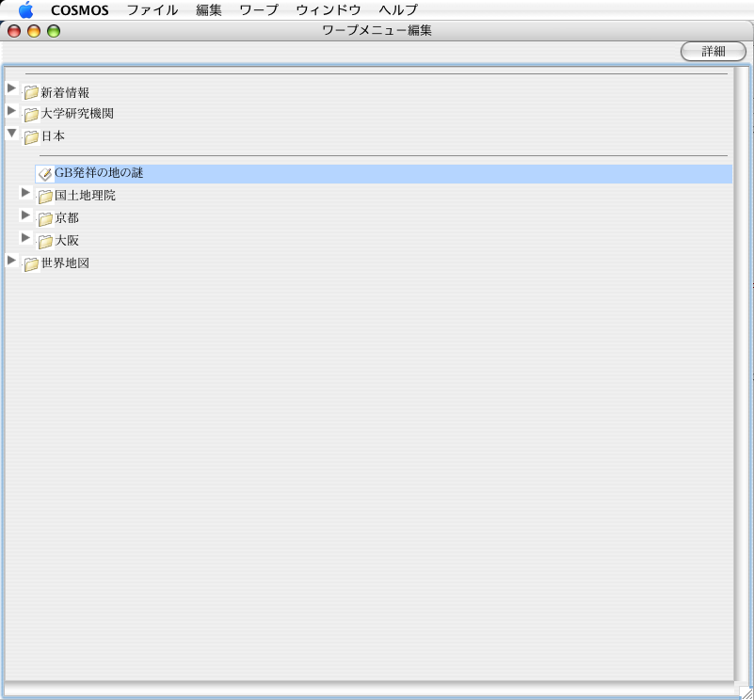Viewport: 754px width, 700px height.
Task: Click the window resize grip corner
Action: pyautogui.click(x=746, y=692)
